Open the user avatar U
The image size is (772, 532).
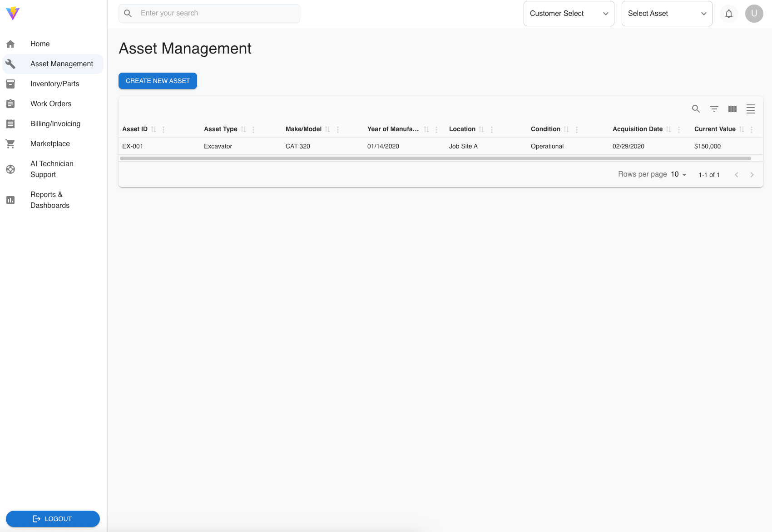point(754,14)
